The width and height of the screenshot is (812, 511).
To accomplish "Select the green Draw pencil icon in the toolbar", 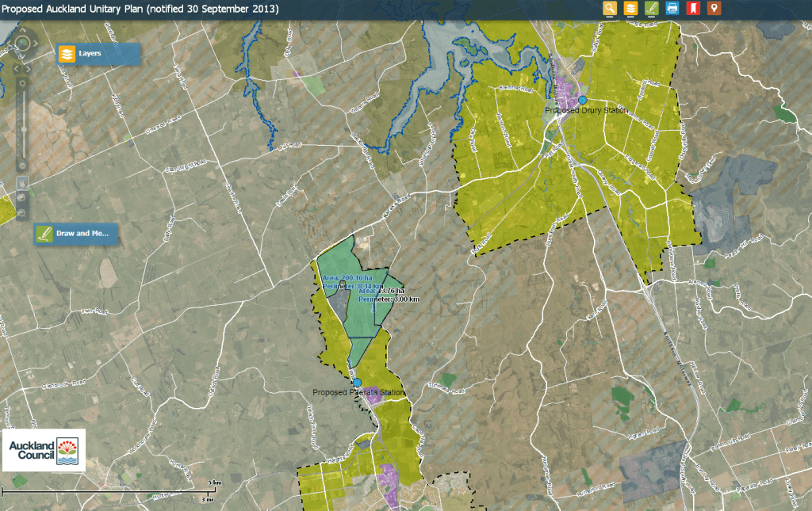I will [x=652, y=9].
